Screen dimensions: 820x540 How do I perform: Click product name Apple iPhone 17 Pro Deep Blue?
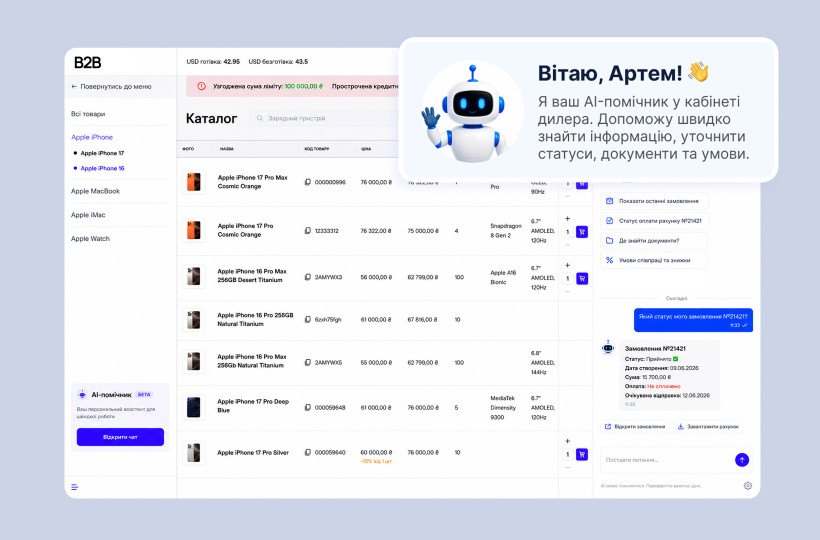click(253, 406)
